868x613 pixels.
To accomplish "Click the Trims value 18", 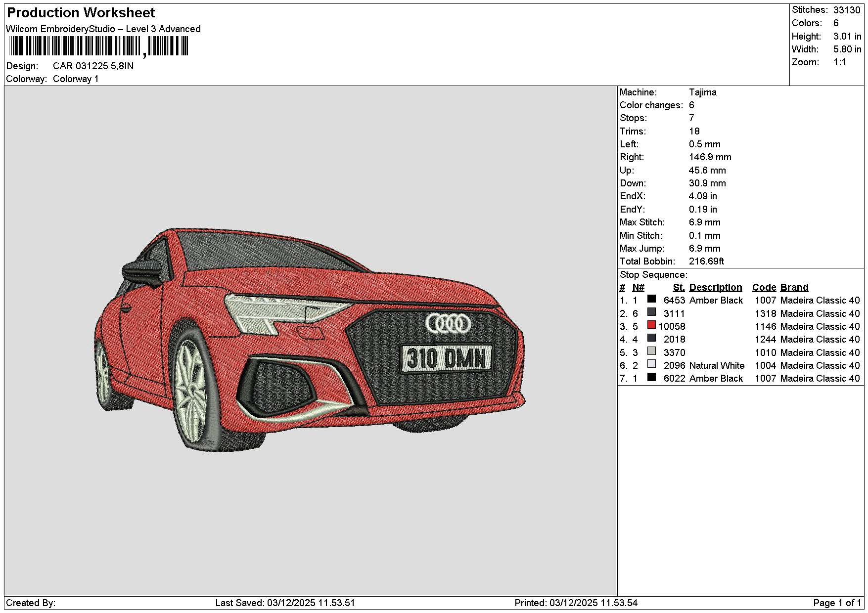I will [694, 131].
